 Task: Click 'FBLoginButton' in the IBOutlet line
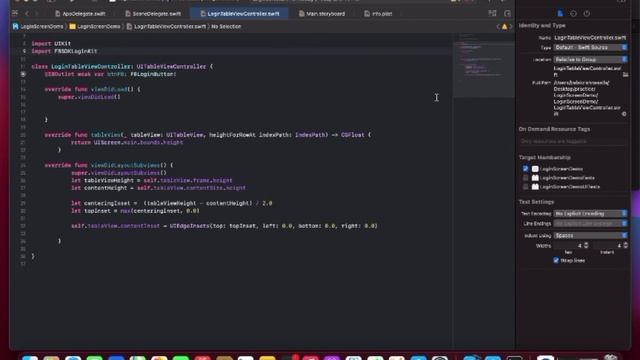[153, 74]
